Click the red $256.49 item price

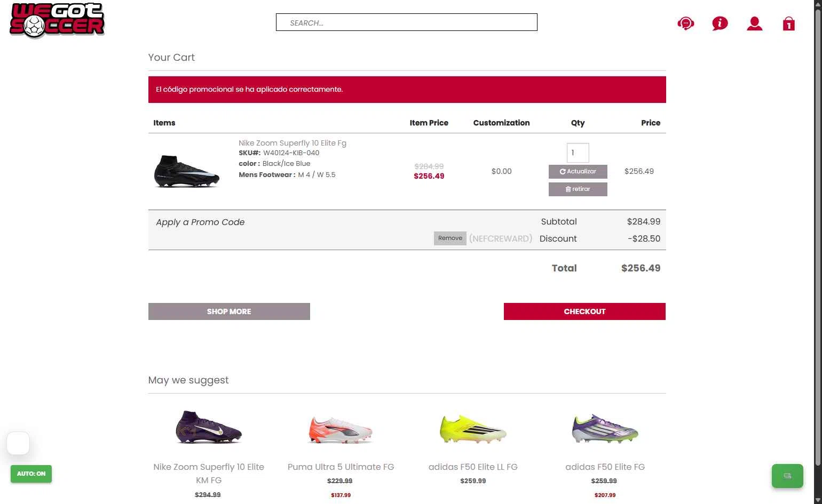429,176
